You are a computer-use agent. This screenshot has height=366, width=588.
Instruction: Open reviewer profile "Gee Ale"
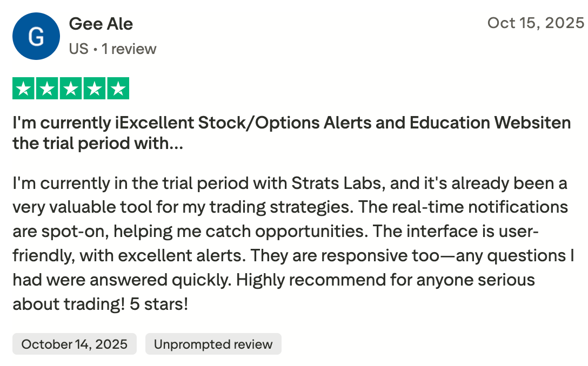[101, 24]
